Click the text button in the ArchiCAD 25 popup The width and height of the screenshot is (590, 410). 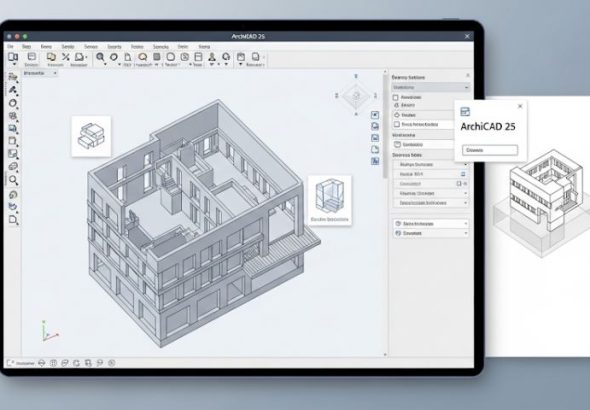pos(490,150)
